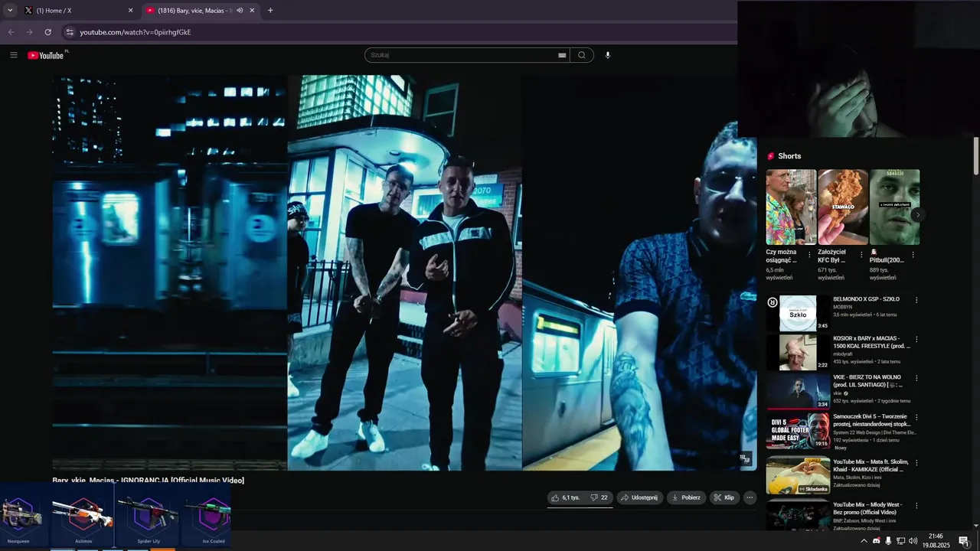Like the video (6,1 tys.)

tap(565, 497)
